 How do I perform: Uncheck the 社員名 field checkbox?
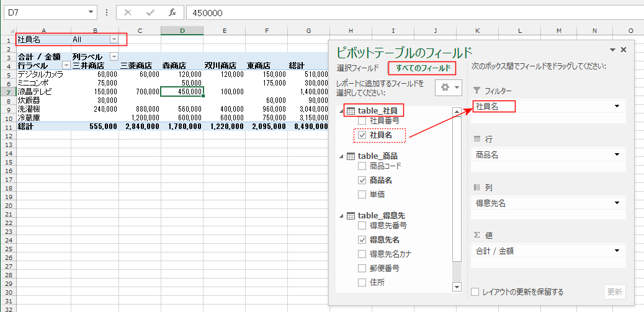(362, 135)
